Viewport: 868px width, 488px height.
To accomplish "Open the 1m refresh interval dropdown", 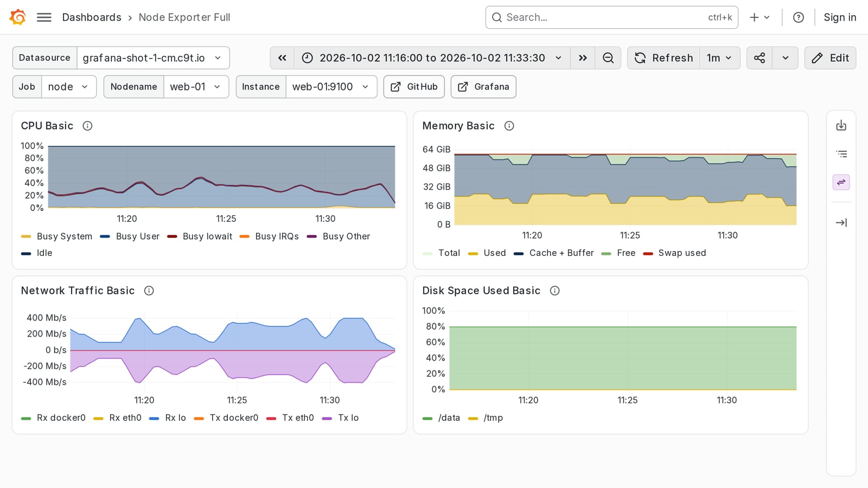I will pos(719,58).
